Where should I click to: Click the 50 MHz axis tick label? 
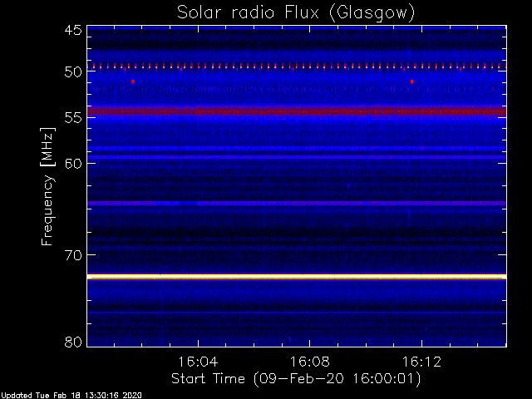tap(73, 71)
